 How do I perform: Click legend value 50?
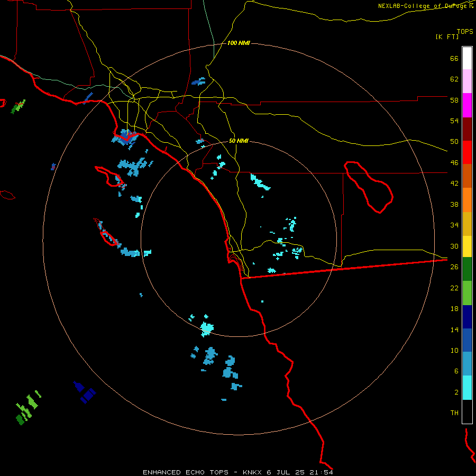coord(454,142)
